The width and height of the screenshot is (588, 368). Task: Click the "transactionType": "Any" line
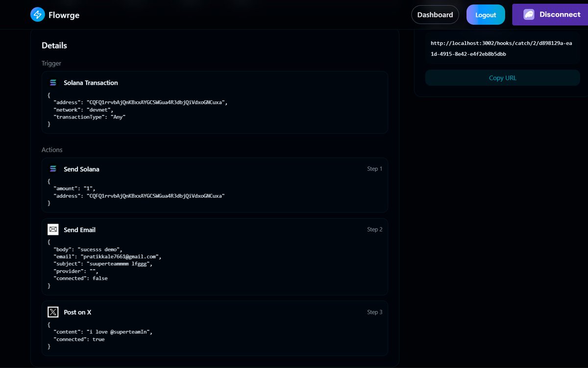pyautogui.click(x=90, y=117)
